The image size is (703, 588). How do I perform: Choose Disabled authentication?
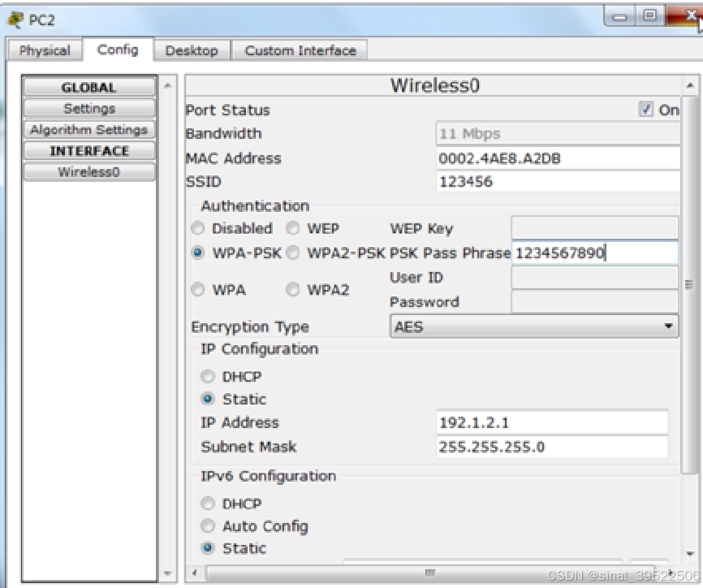[x=198, y=228]
